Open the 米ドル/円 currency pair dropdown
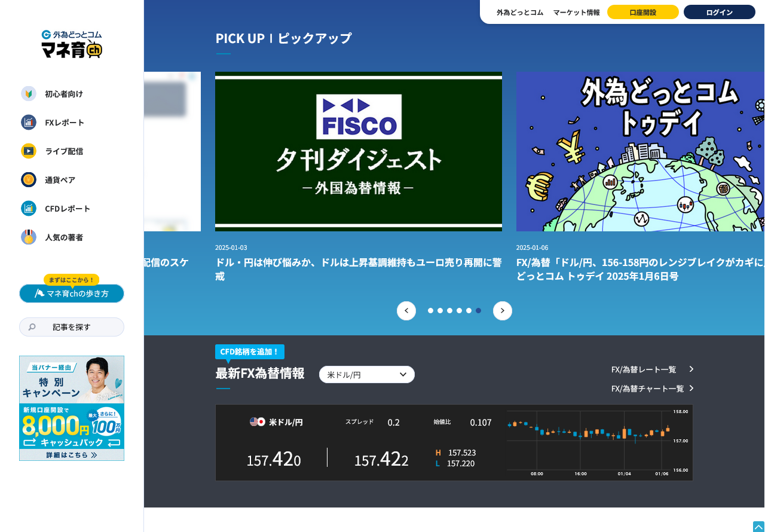Viewport: 765px width, 532px height. (367, 375)
